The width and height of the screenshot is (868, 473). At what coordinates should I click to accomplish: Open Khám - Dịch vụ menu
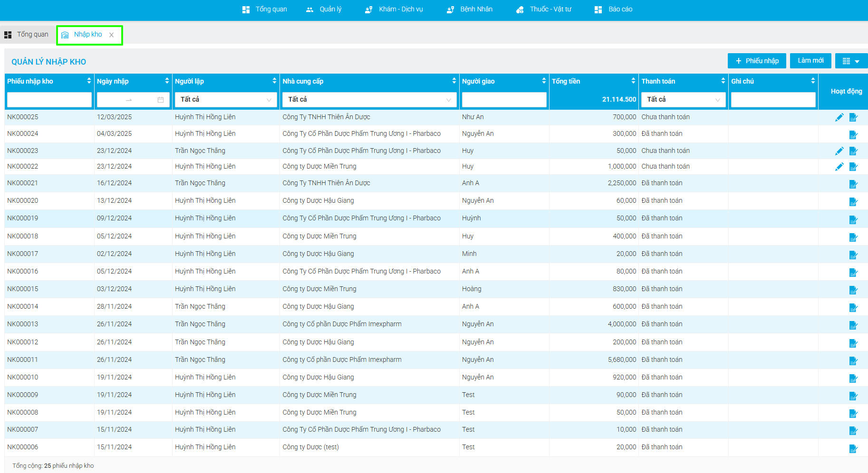(x=394, y=9)
